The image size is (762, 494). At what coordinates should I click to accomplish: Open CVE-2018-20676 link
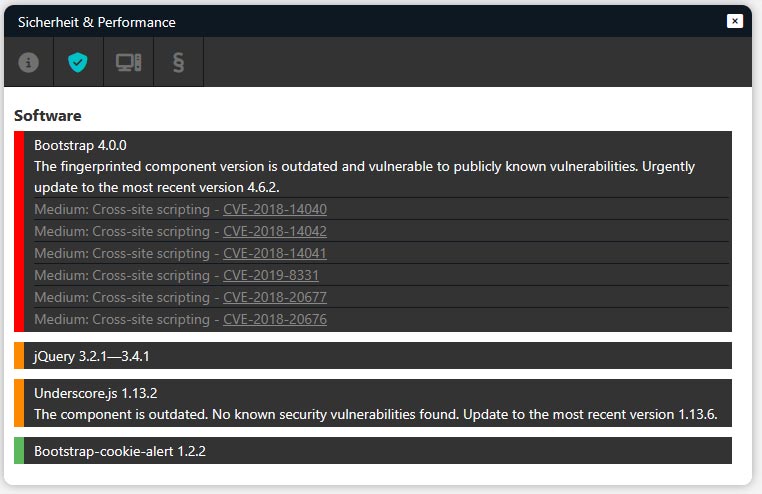[274, 319]
